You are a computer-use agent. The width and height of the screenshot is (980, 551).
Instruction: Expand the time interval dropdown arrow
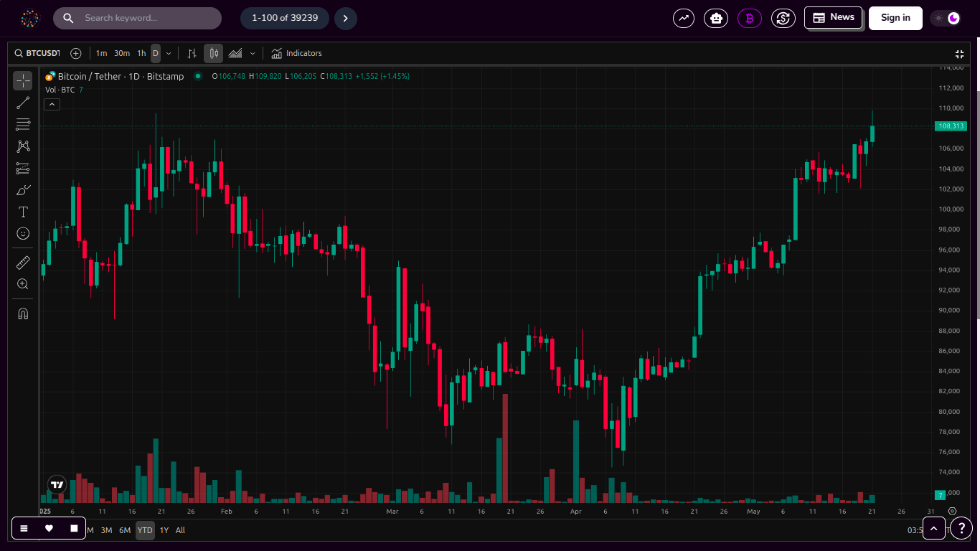[169, 53]
